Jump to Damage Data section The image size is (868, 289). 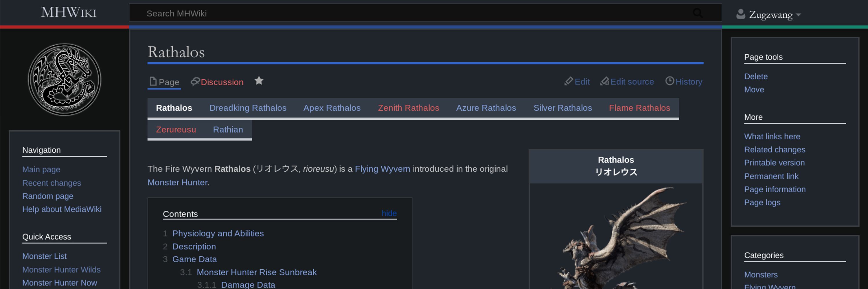coord(248,285)
